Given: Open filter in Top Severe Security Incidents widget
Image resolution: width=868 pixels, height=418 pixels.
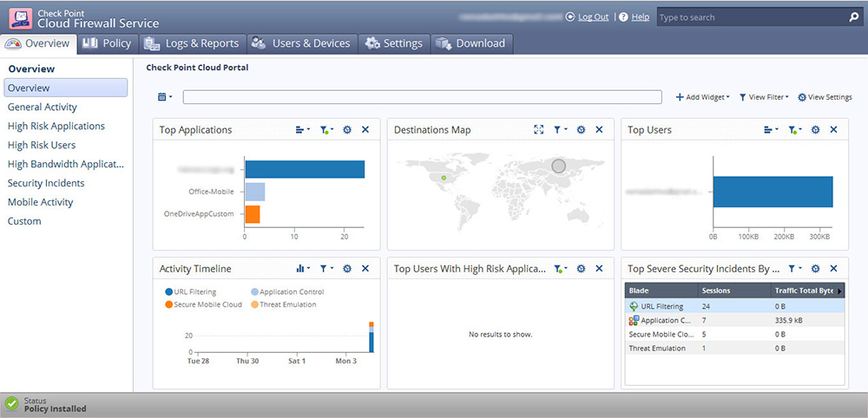Looking at the screenshot, I should 795,269.
